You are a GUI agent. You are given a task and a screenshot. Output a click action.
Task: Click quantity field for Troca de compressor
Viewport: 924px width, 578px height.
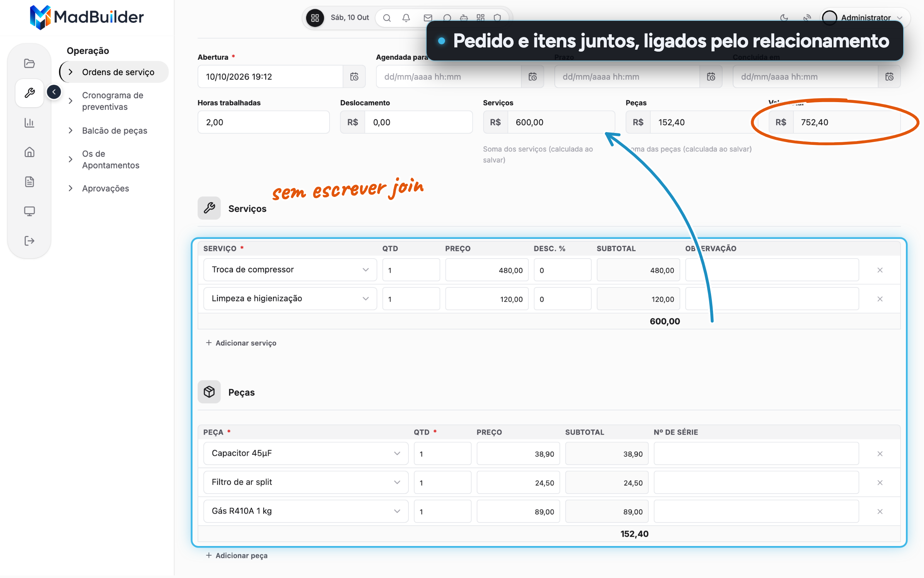411,270
